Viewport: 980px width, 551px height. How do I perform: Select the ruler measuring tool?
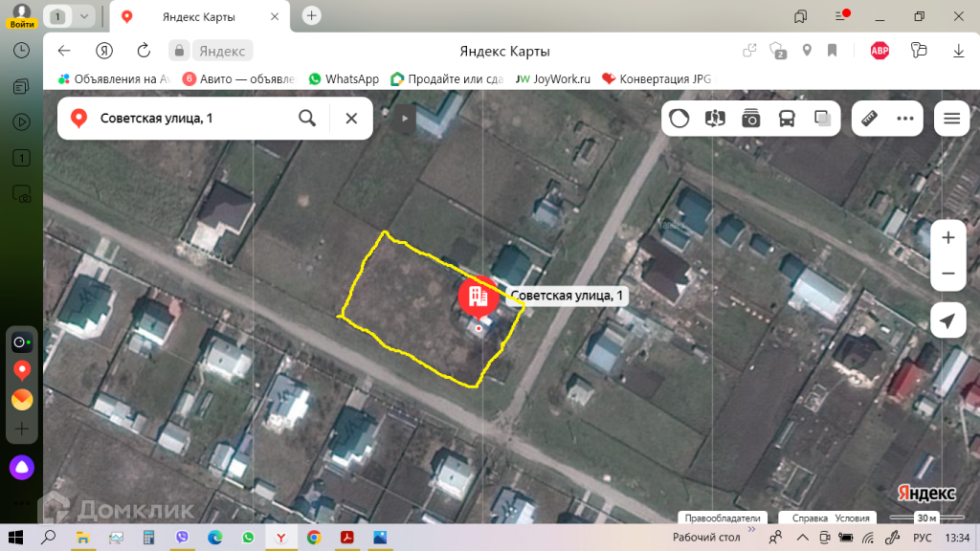(869, 118)
